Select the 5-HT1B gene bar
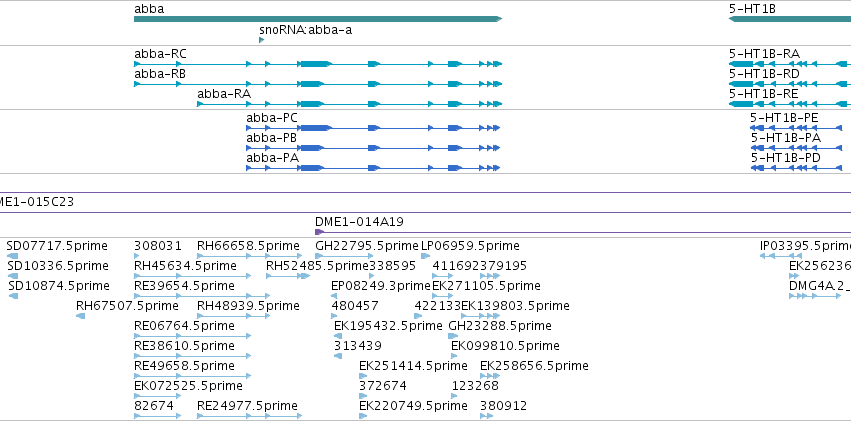This screenshot has width=851, height=421. (x=790, y=19)
